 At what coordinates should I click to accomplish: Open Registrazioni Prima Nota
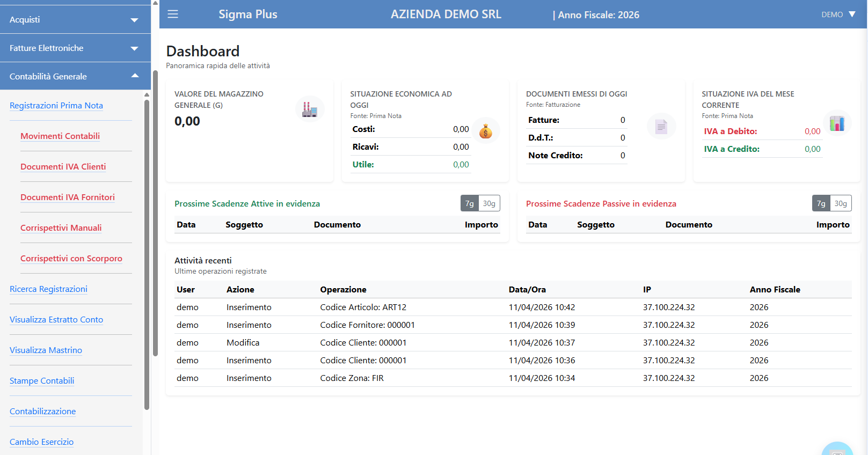coord(56,106)
